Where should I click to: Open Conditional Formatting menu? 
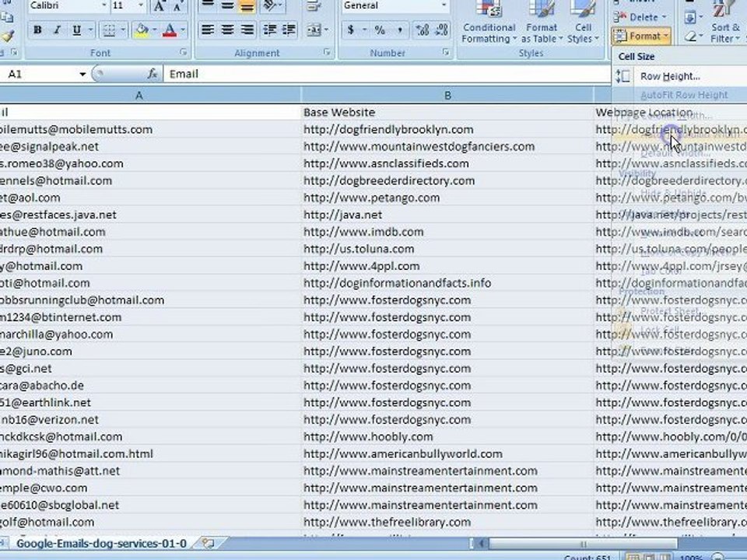[489, 23]
